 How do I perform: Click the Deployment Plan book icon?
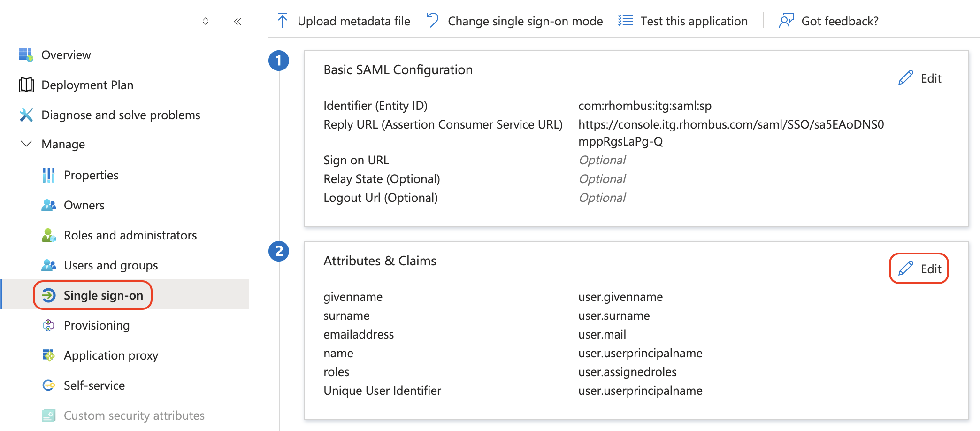coord(26,85)
